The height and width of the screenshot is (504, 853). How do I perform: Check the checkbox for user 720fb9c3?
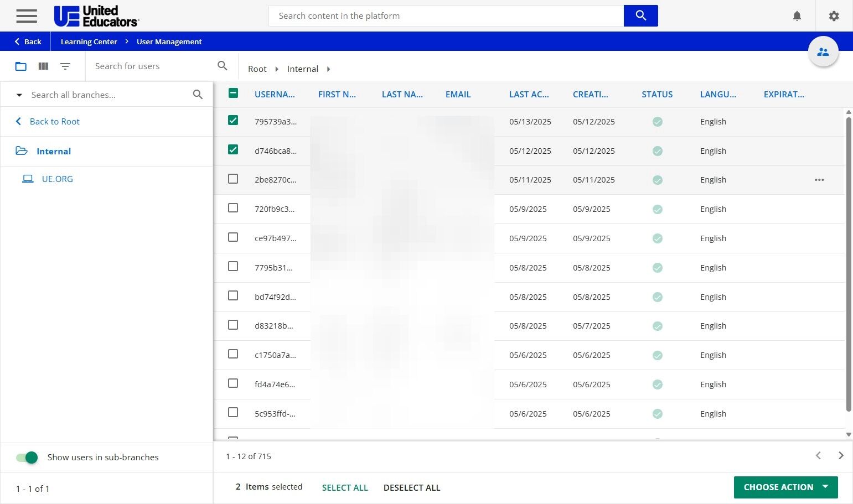(233, 208)
